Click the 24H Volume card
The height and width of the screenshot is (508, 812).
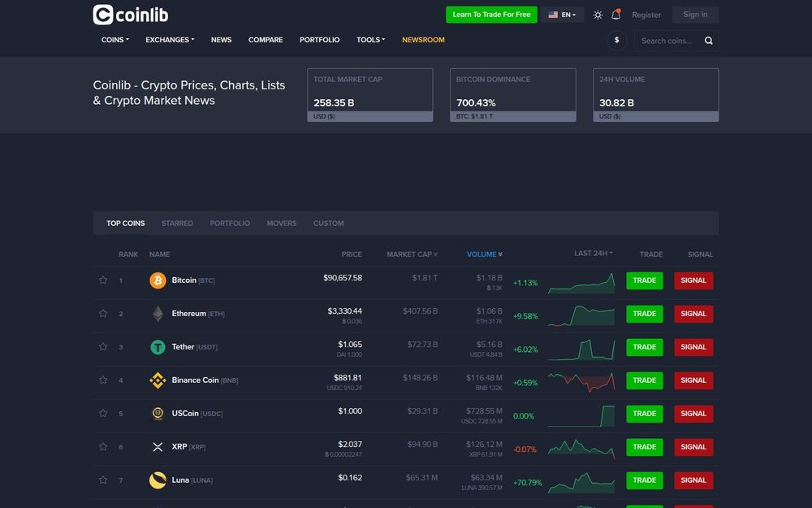point(655,95)
